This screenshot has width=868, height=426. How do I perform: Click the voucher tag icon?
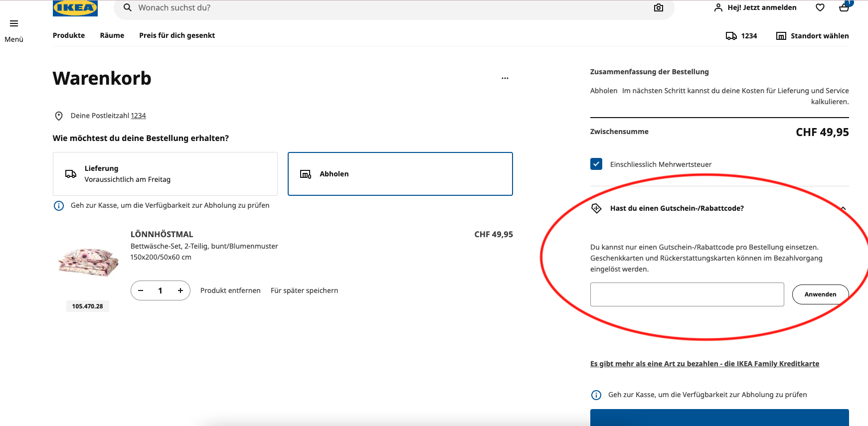point(596,208)
